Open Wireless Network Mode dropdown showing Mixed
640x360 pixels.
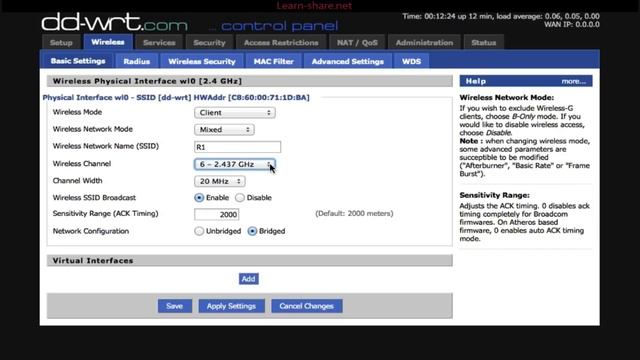point(224,129)
